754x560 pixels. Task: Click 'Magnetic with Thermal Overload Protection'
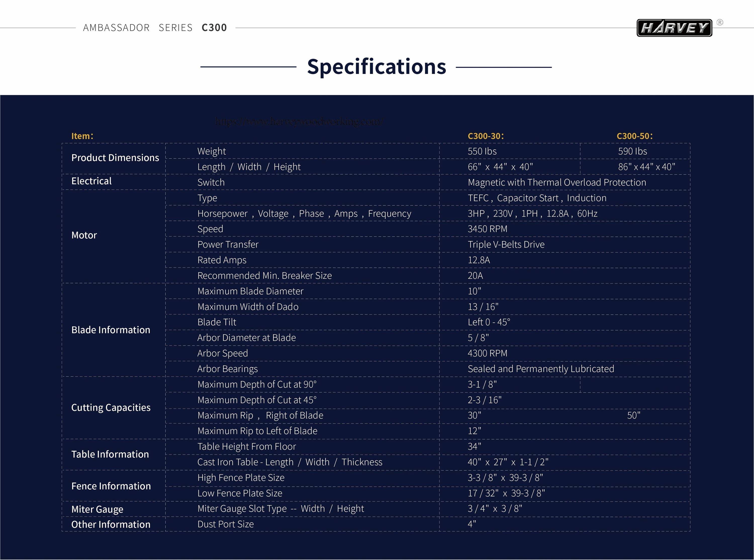557,182
